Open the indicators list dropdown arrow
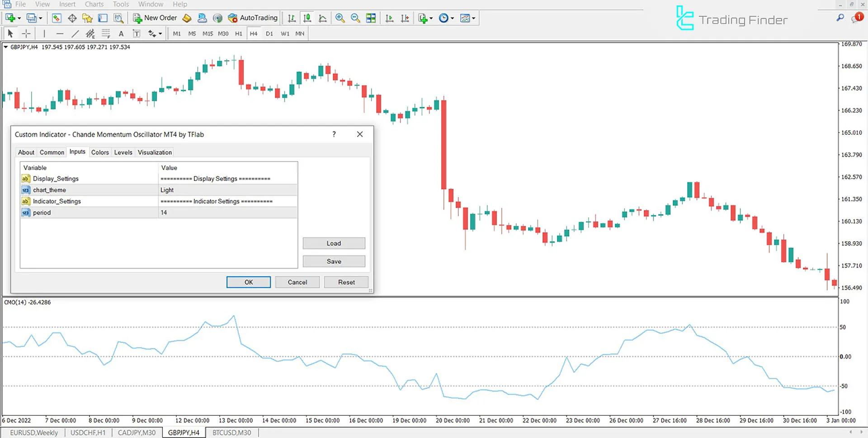This screenshot has height=438, width=868. [x=431, y=18]
